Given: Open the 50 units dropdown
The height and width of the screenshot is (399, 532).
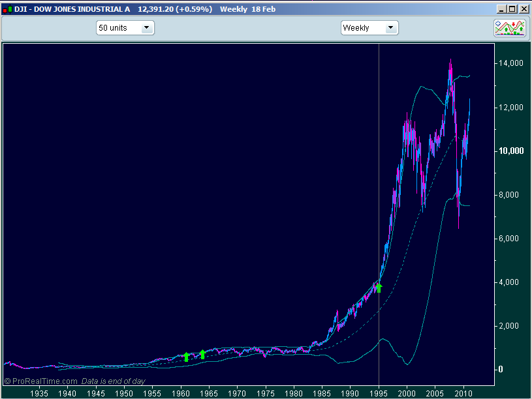Looking at the screenshot, I should [125, 28].
